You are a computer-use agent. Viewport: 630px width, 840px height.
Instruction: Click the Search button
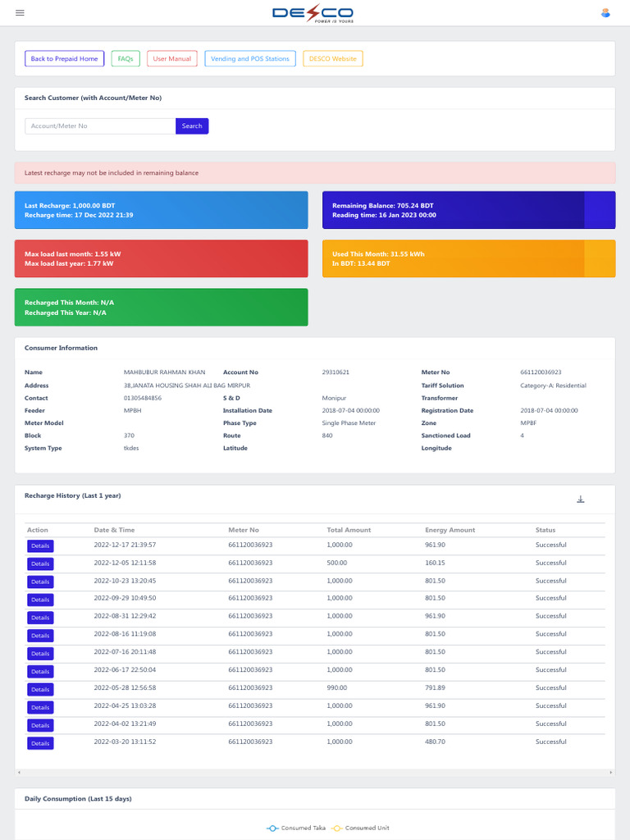pyautogui.click(x=192, y=126)
